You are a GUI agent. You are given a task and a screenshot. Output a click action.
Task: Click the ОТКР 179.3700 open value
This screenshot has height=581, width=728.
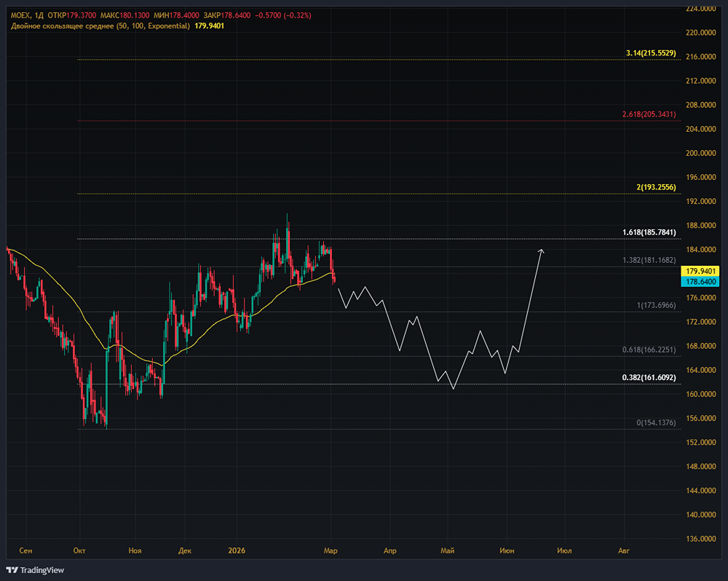[x=72, y=15]
